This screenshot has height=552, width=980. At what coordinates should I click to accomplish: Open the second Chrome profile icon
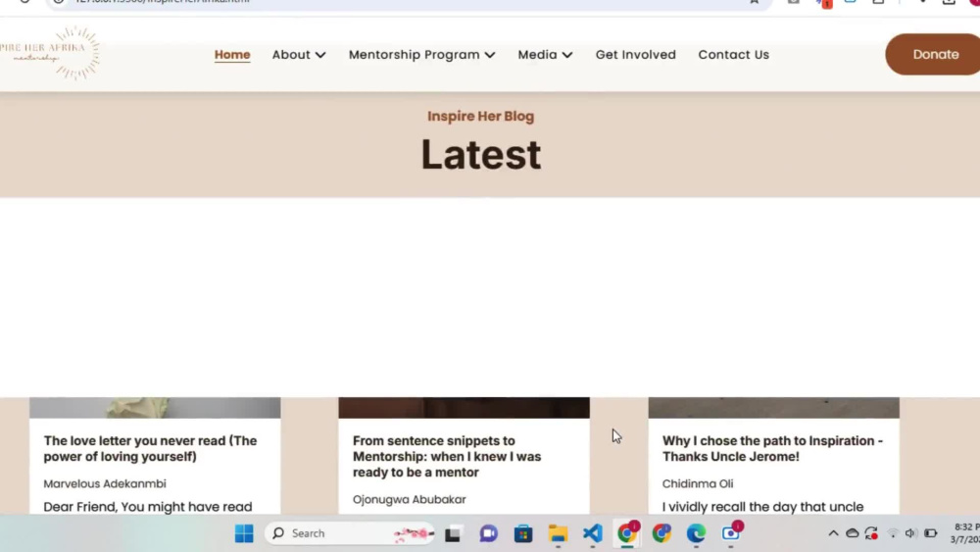(661, 533)
